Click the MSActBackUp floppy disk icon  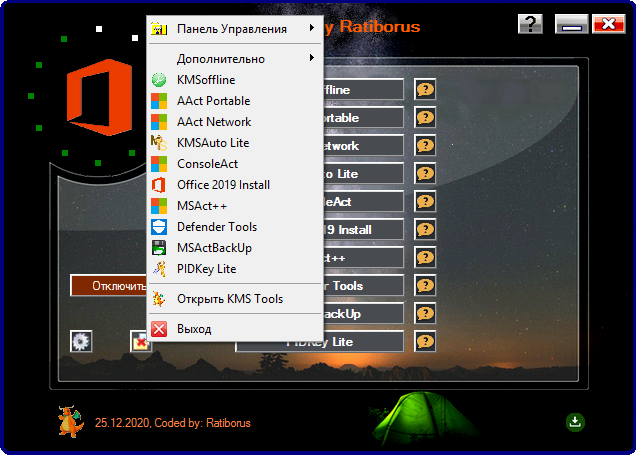pyautogui.click(x=158, y=248)
